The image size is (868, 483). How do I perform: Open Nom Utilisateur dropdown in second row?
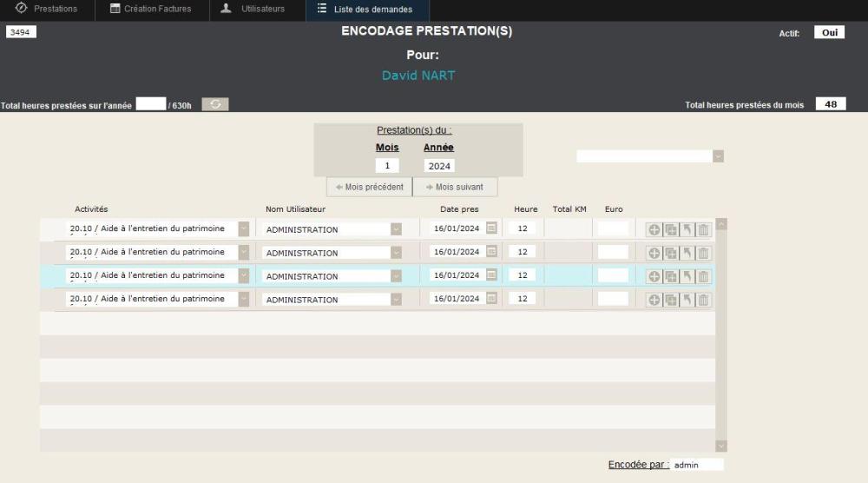pos(396,253)
